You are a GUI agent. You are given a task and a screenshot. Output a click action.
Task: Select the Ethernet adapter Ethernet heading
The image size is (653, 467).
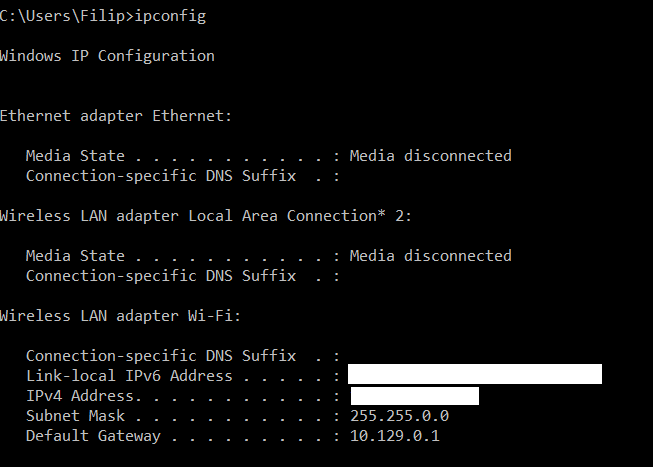click(x=116, y=116)
